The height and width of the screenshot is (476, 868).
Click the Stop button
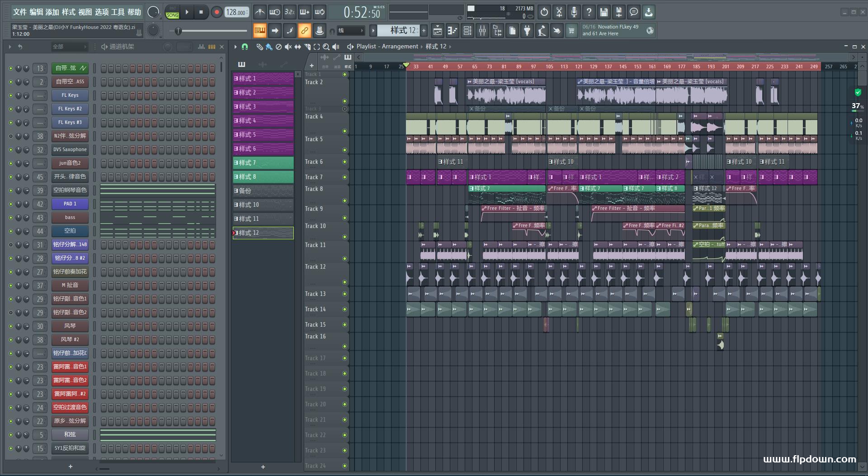tap(201, 12)
